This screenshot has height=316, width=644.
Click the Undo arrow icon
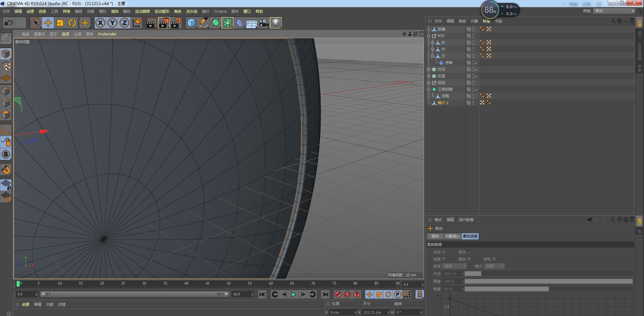point(8,23)
